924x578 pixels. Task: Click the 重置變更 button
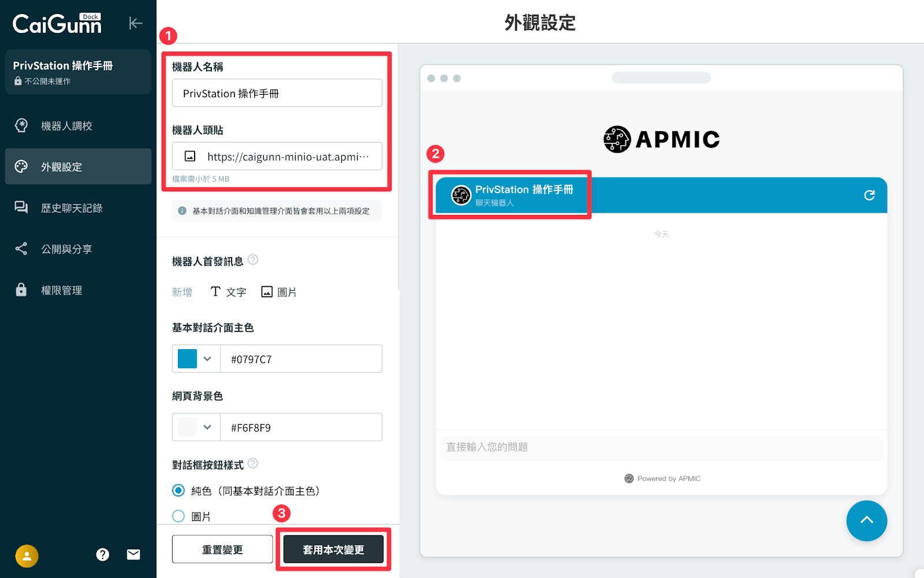[222, 549]
